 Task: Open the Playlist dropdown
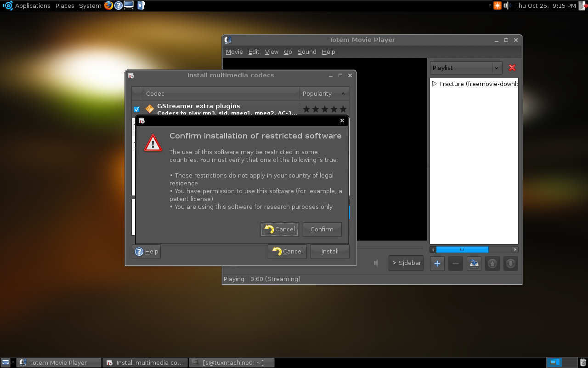coord(466,68)
